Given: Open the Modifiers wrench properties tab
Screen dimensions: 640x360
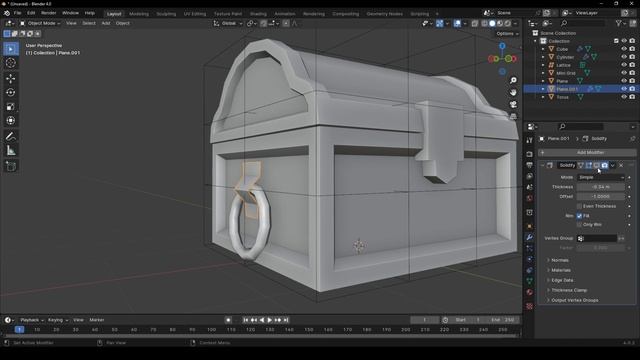Looking at the screenshot, I should click(529, 237).
